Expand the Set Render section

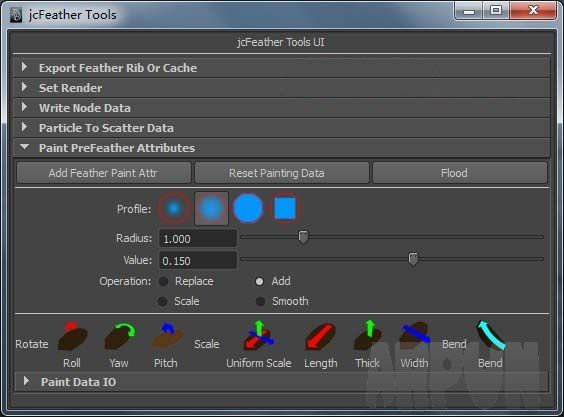(282, 88)
